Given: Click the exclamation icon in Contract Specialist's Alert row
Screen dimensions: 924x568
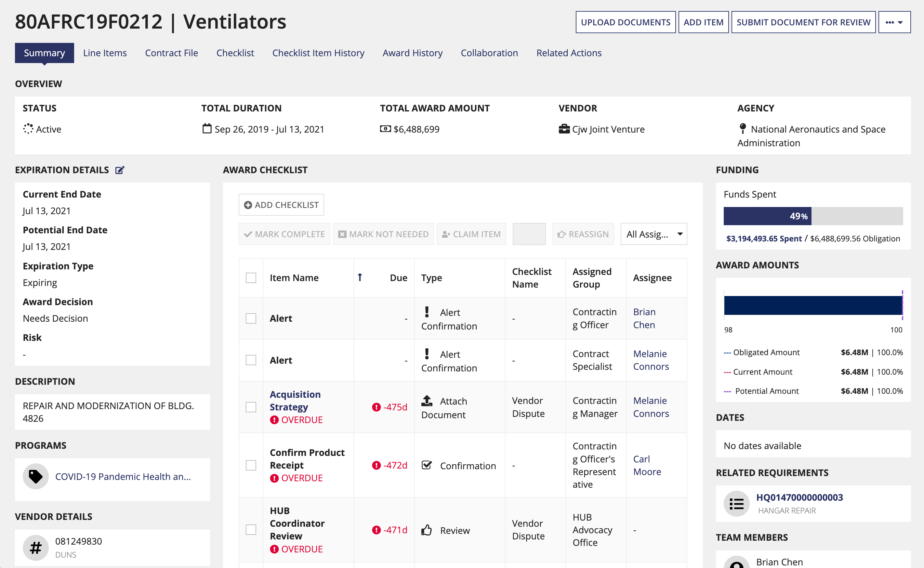Looking at the screenshot, I should tap(427, 354).
